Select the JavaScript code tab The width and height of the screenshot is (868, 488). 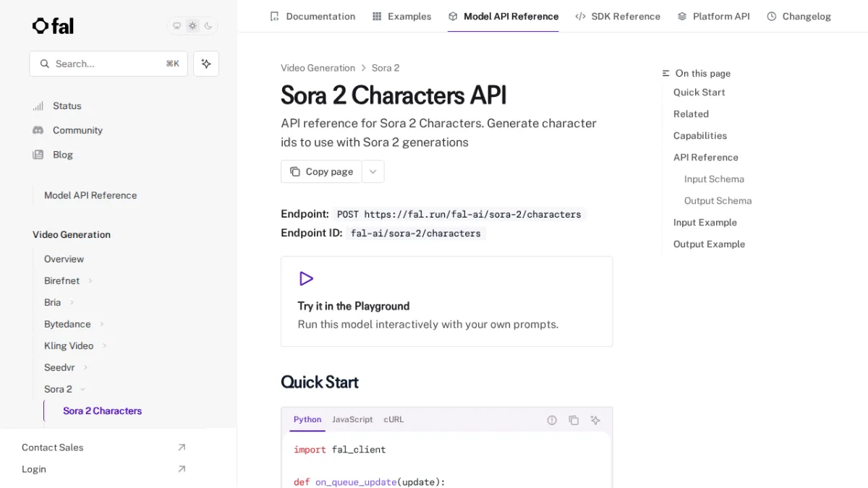tap(352, 419)
